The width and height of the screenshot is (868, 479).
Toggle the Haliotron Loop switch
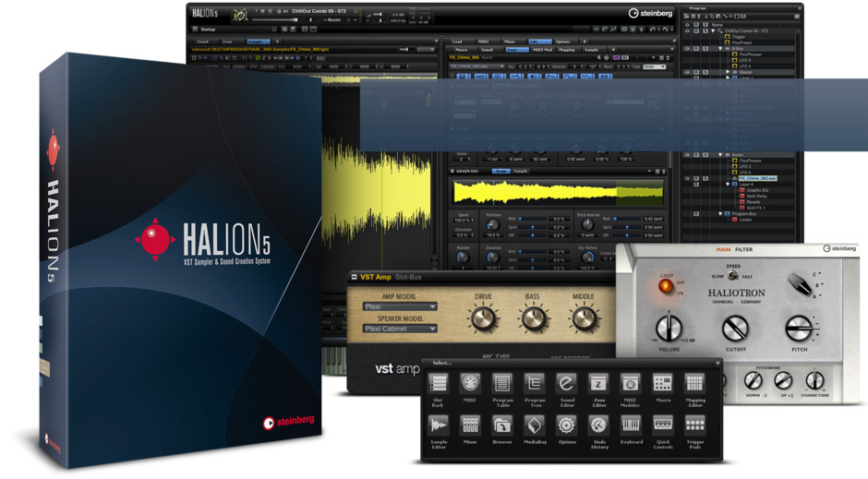(x=664, y=285)
